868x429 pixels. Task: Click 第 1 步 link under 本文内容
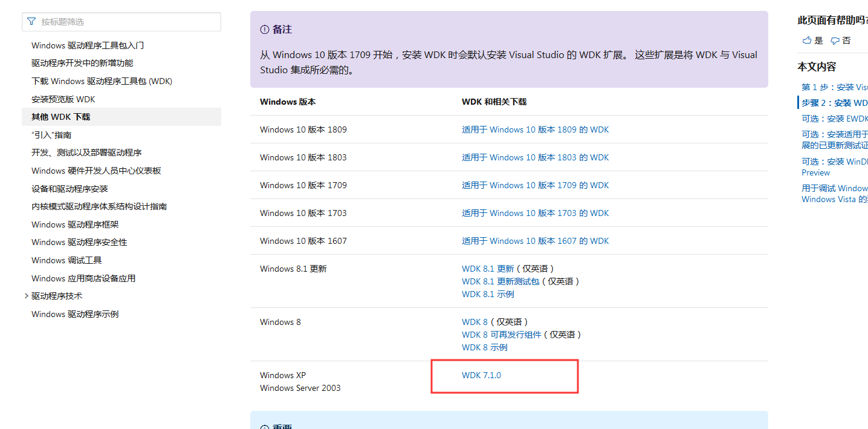tap(834, 87)
